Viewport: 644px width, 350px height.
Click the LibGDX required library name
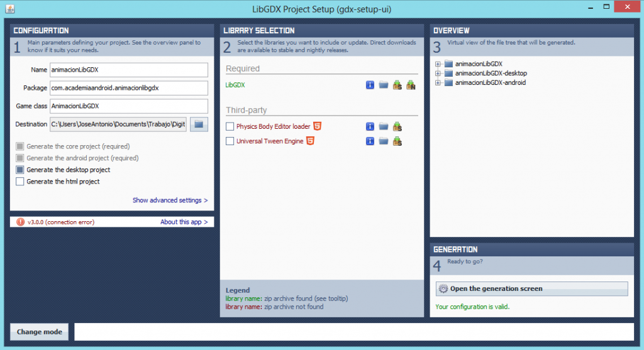click(x=235, y=85)
